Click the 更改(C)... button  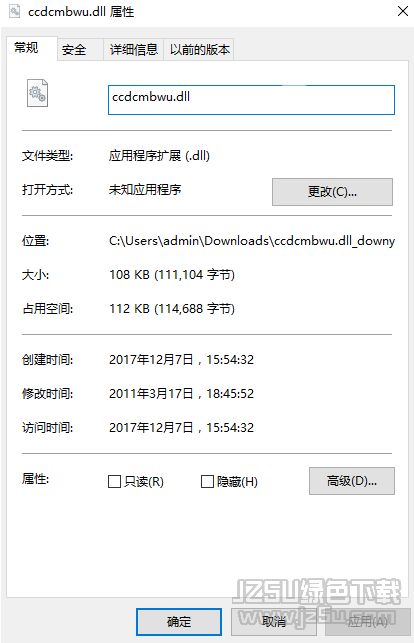coord(332,192)
